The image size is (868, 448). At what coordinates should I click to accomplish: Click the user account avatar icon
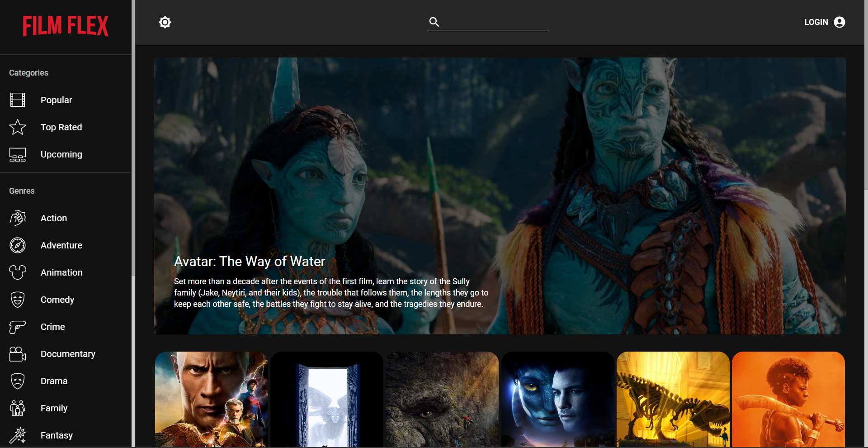pyautogui.click(x=840, y=22)
